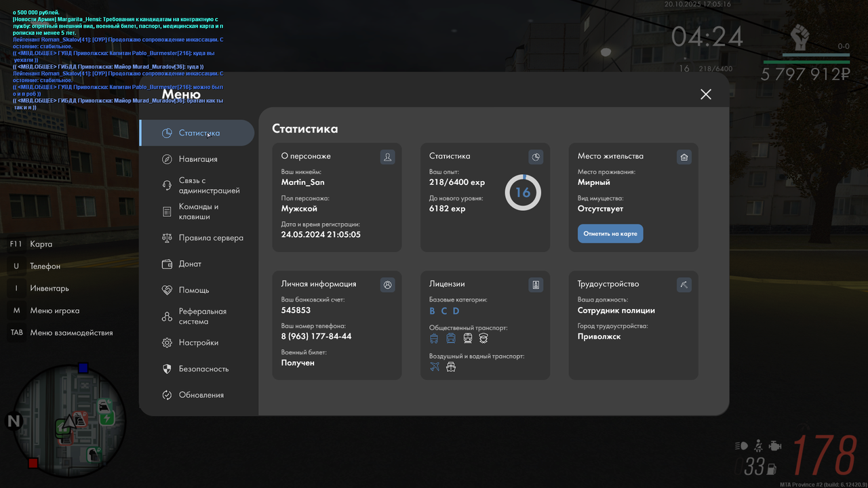Click the registration date 24.05.2024 21:05:05

click(321, 235)
